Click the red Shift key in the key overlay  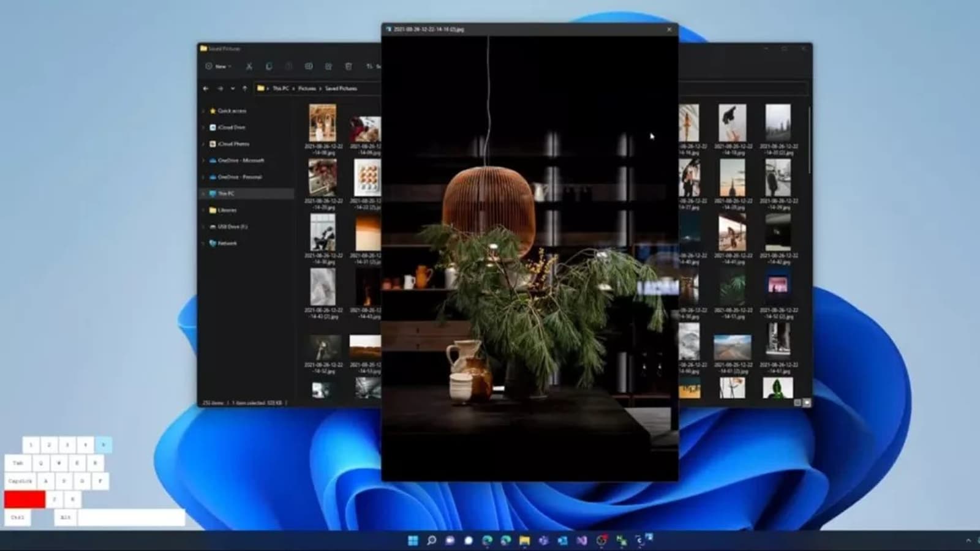[x=24, y=500]
